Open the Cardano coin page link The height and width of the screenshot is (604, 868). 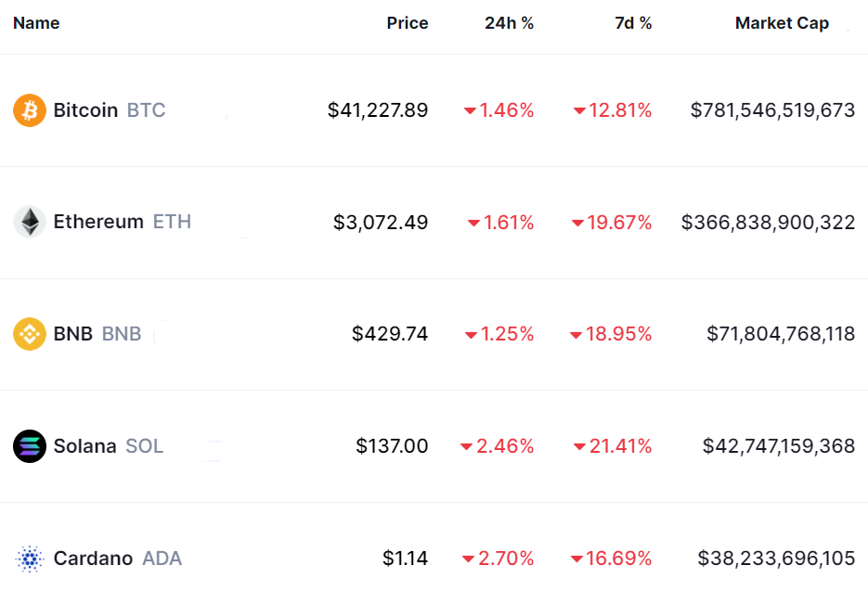pyautogui.click(x=93, y=559)
